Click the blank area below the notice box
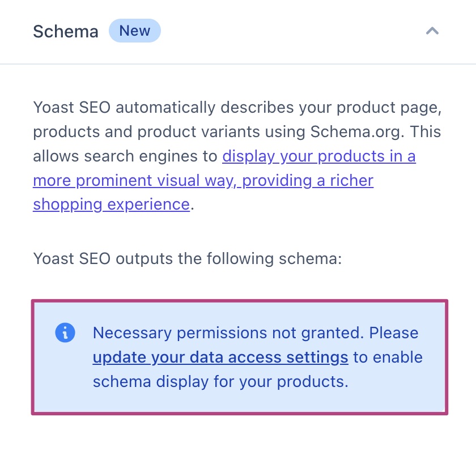Image resolution: width=476 pixels, height=451 pixels. pyautogui.click(x=238, y=433)
